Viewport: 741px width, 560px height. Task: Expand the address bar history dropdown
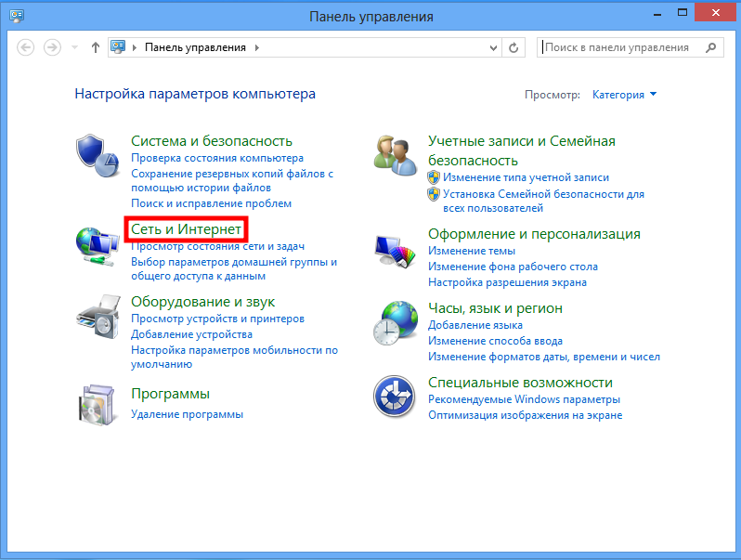click(493, 47)
